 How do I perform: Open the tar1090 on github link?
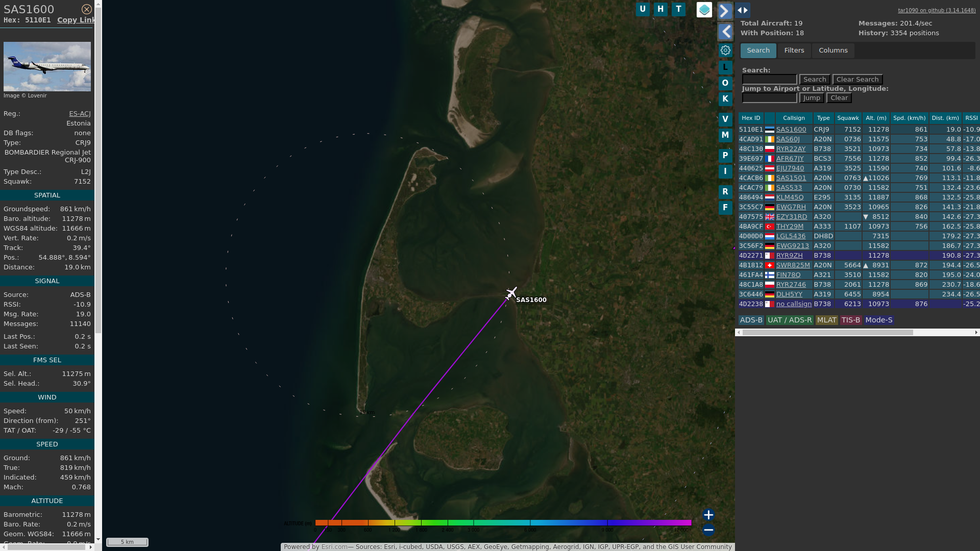coord(937,10)
